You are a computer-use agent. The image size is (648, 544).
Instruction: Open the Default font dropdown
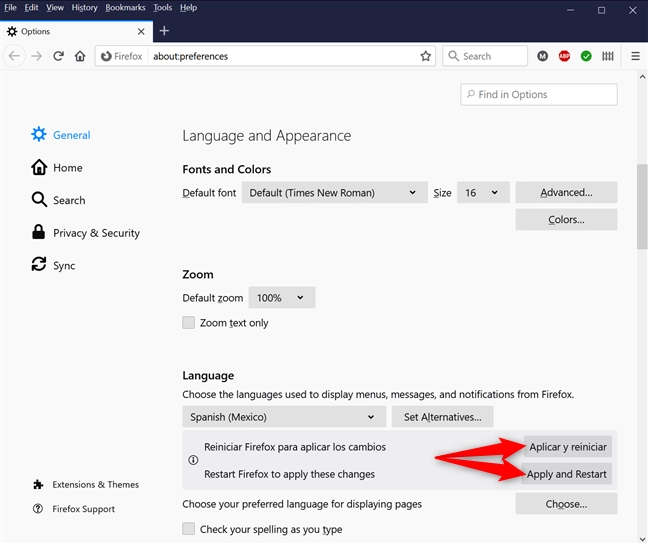pyautogui.click(x=335, y=193)
